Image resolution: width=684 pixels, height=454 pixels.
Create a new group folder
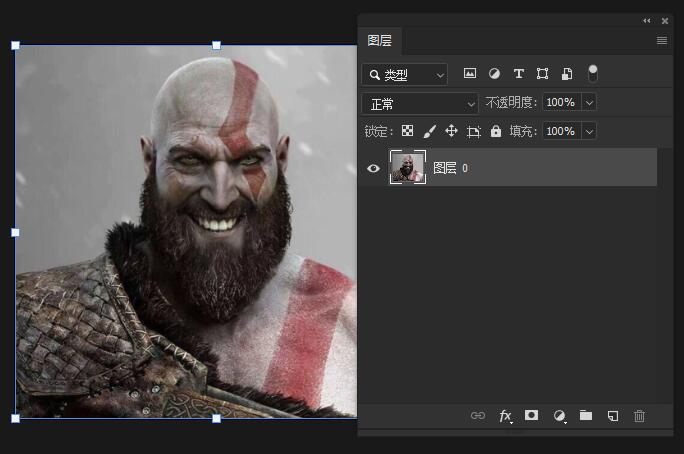(x=586, y=415)
